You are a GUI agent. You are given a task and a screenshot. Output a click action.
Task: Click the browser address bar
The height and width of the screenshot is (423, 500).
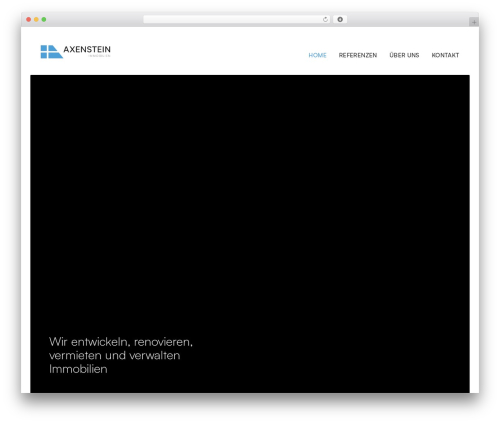coord(236,20)
